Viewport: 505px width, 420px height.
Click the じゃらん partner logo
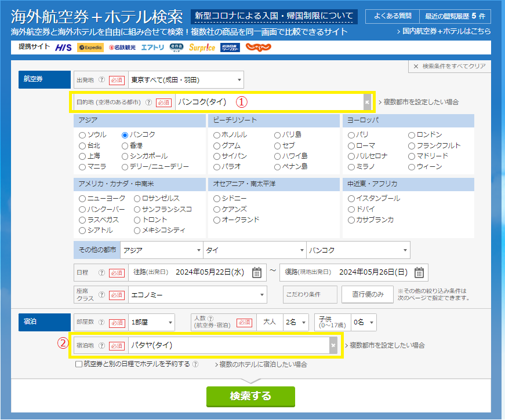pyautogui.click(x=258, y=48)
